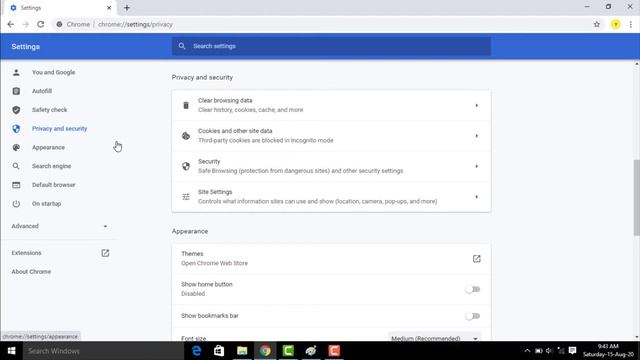Click the On startup power icon
The image size is (640, 360).
point(16,204)
